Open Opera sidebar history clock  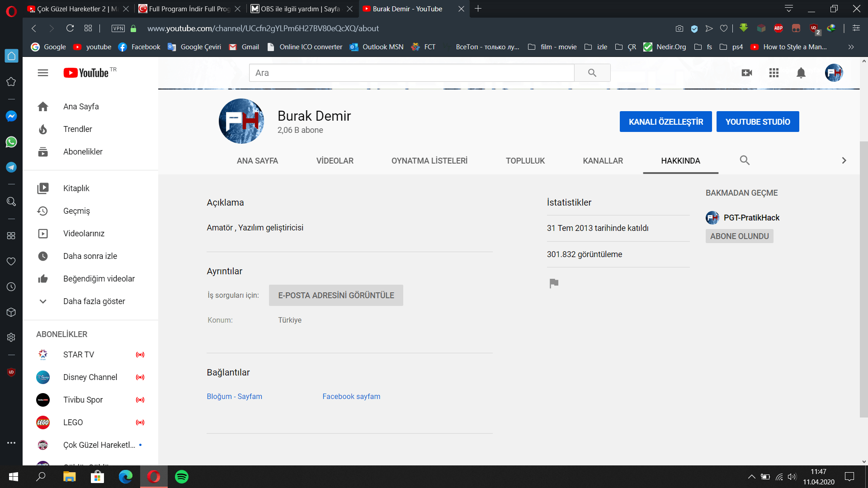11,287
